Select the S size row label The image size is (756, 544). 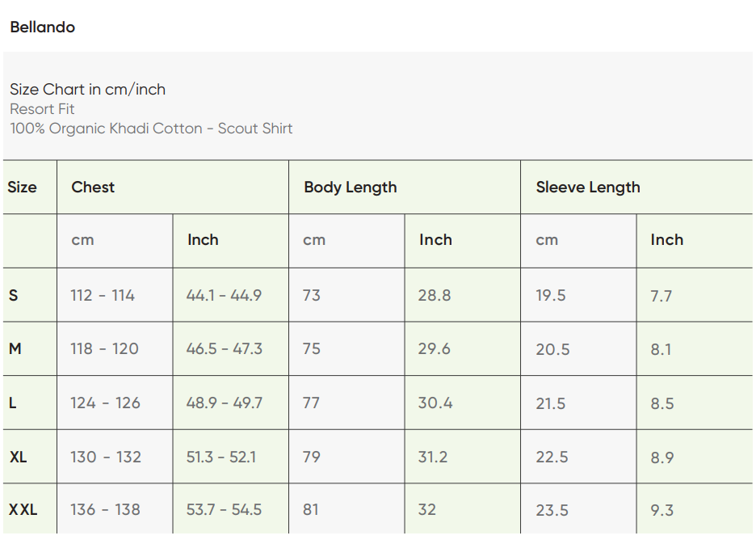[13, 296]
